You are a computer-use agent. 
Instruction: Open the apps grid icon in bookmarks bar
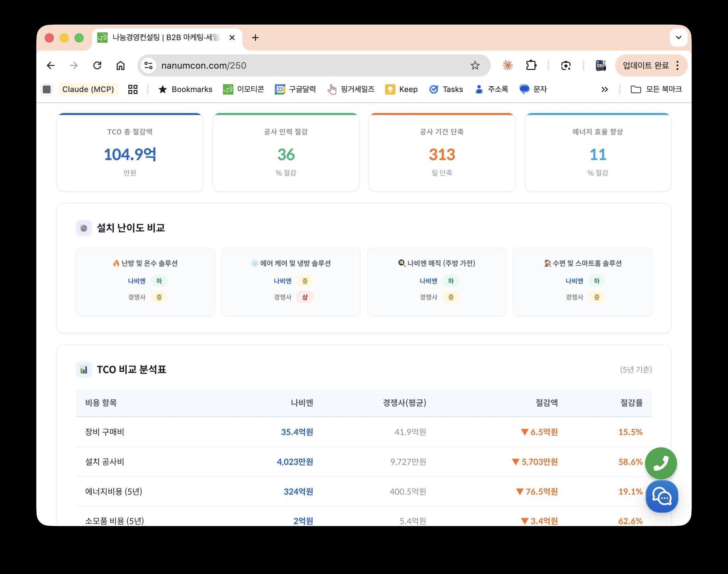[133, 89]
